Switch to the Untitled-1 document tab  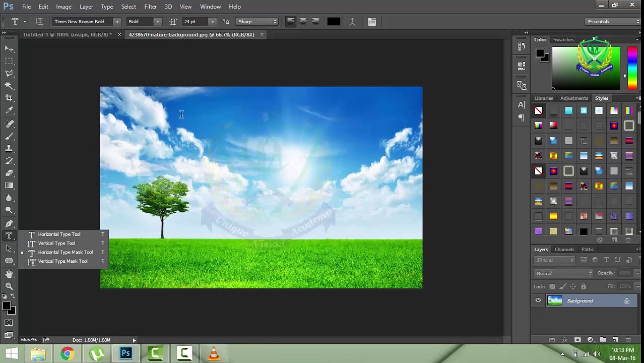pos(68,35)
